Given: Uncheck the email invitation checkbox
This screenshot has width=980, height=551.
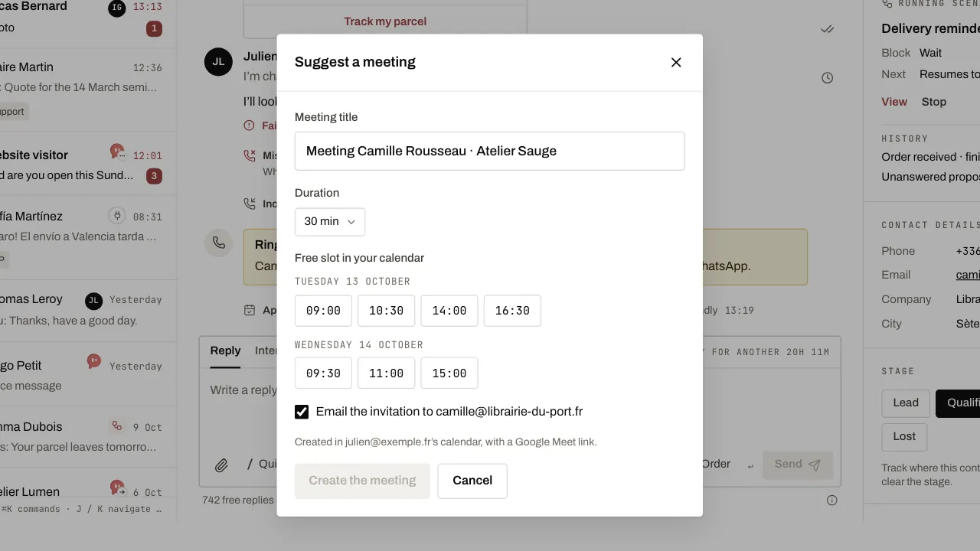Looking at the screenshot, I should point(302,412).
